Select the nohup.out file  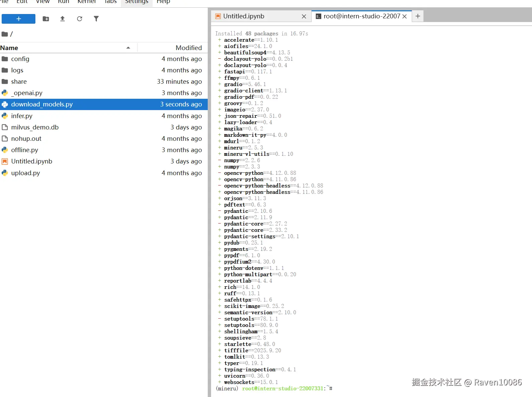click(104, 138)
